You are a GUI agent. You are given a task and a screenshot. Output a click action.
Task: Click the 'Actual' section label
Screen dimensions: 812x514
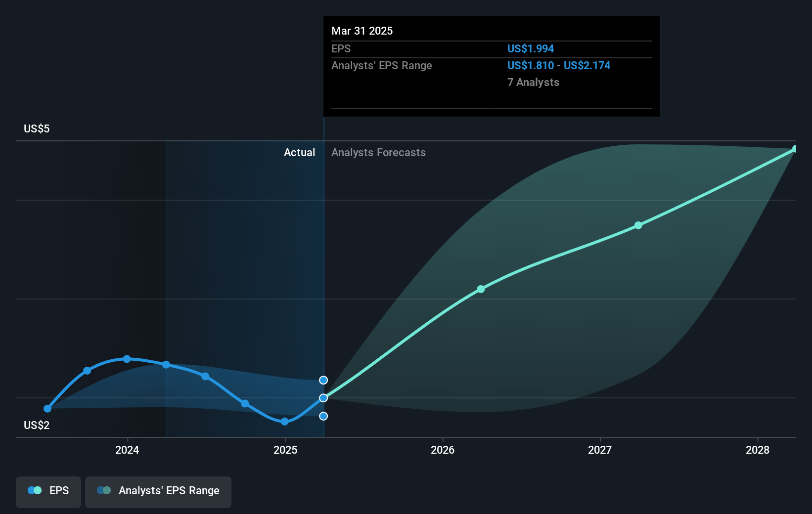[x=299, y=153]
